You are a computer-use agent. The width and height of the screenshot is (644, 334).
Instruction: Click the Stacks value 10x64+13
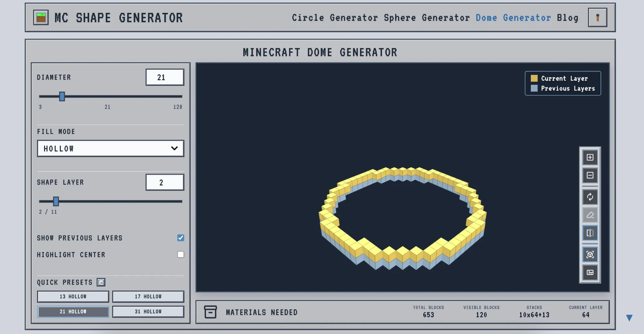[534, 315]
